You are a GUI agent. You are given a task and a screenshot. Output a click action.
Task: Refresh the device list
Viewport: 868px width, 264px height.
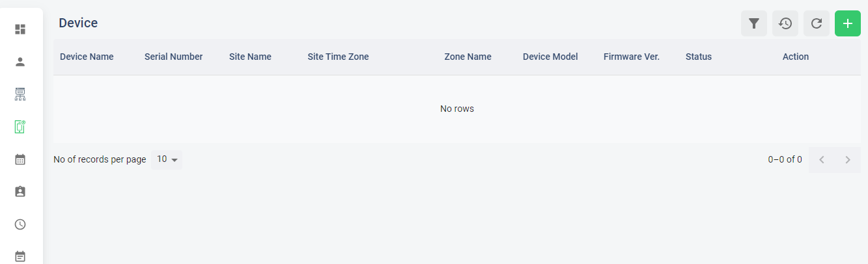(817, 23)
